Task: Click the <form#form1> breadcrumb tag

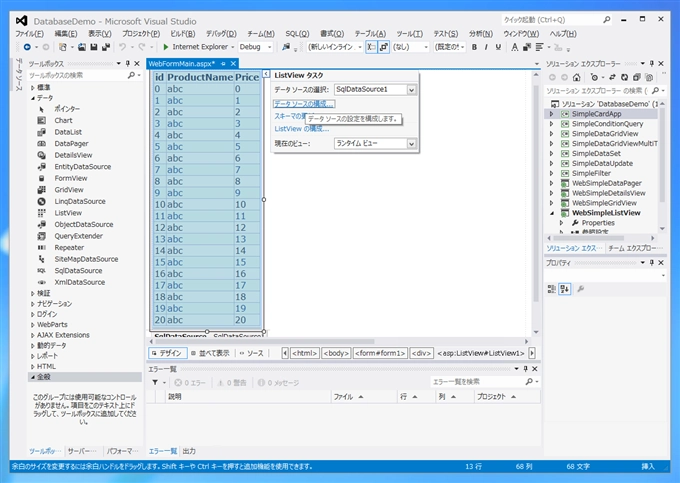Action: click(x=380, y=353)
